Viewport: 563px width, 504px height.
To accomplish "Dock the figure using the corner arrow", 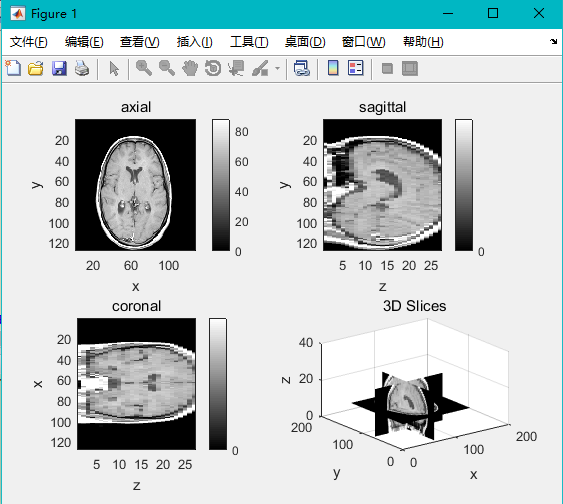I will pyautogui.click(x=553, y=41).
